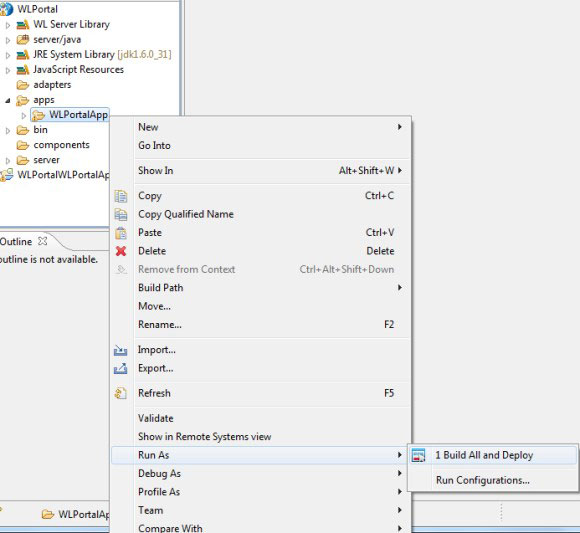The image size is (580, 533).
Task: Click the Copy Qualified Name icon
Action: click(x=121, y=215)
